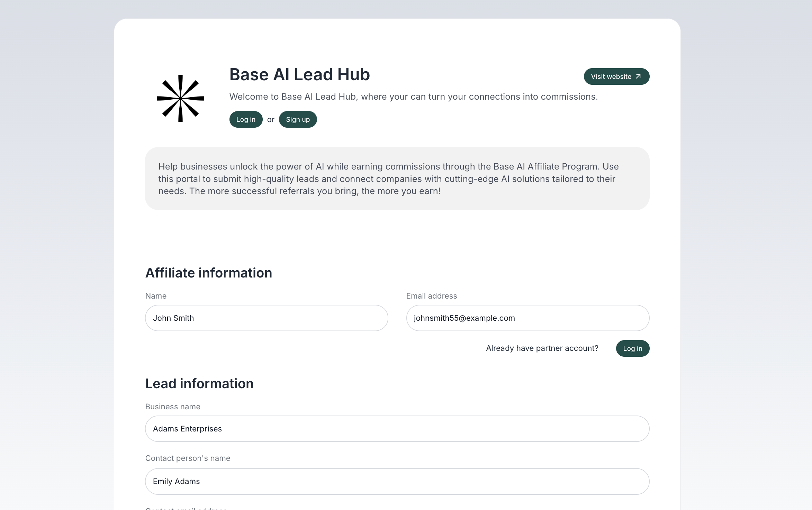Click the 'Already have partner account?' text

point(542,348)
